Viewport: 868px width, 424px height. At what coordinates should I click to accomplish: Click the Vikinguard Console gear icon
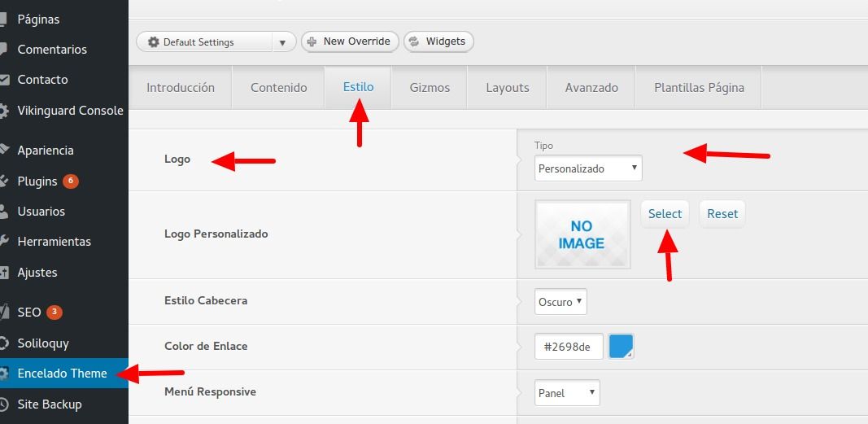(x=4, y=111)
